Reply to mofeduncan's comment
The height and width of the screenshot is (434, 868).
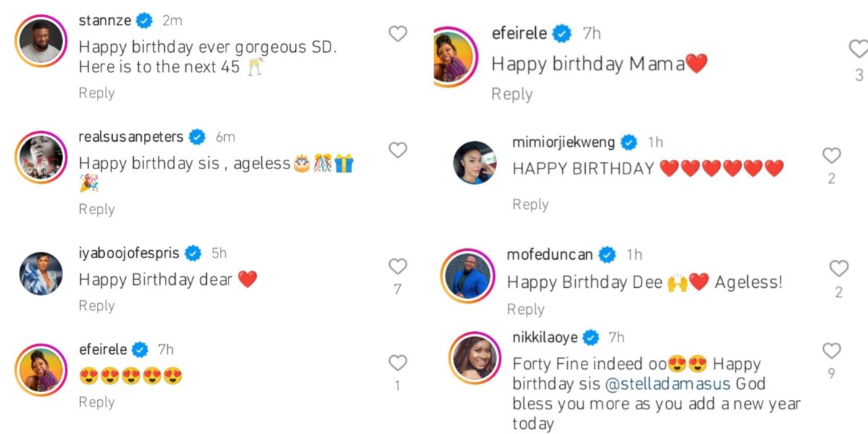click(525, 309)
